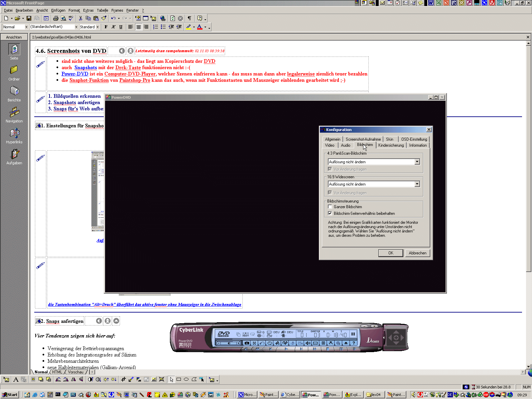
Task: Apply Bold formatting with the F button
Action: point(106,27)
